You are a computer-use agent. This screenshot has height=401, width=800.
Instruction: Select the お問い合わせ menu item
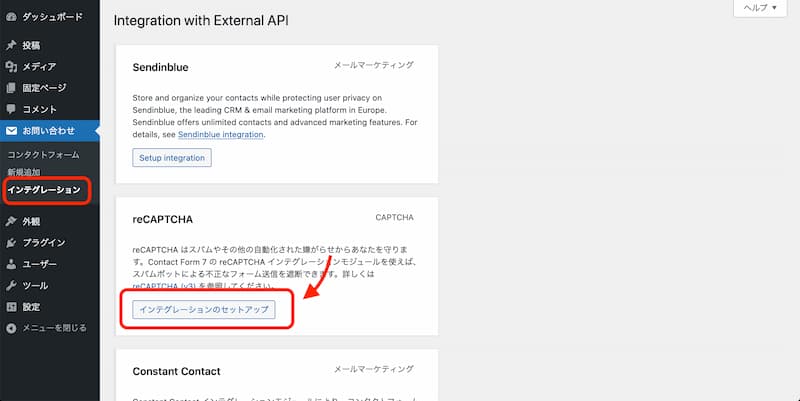[50, 131]
